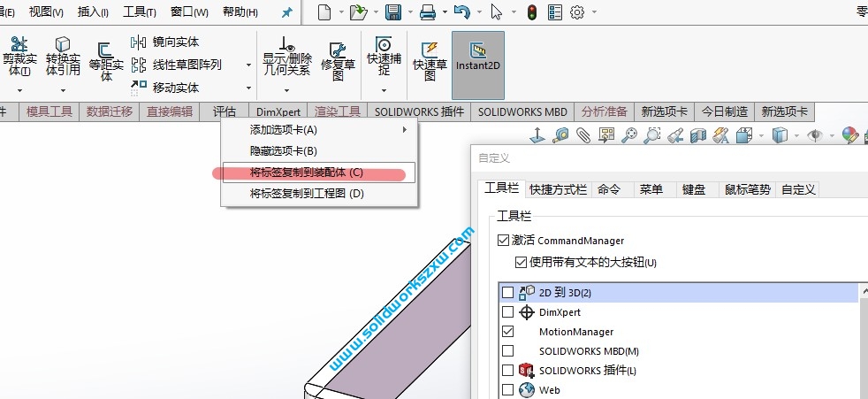Open the 键盘 tab in 自定义 dialog
The height and width of the screenshot is (399, 868).
(x=694, y=189)
